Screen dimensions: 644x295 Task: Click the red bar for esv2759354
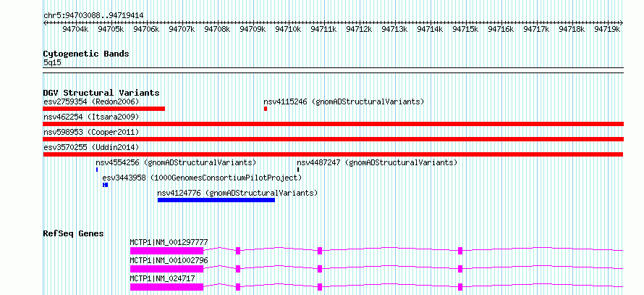tap(103, 109)
